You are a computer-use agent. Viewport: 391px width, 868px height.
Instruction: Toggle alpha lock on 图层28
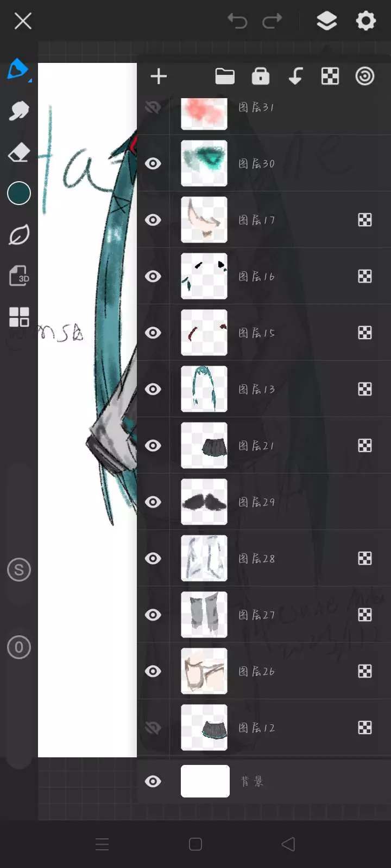pyautogui.click(x=365, y=558)
